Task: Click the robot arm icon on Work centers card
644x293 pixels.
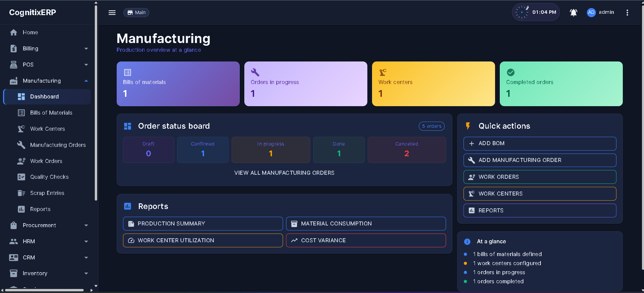Action: pos(383,72)
